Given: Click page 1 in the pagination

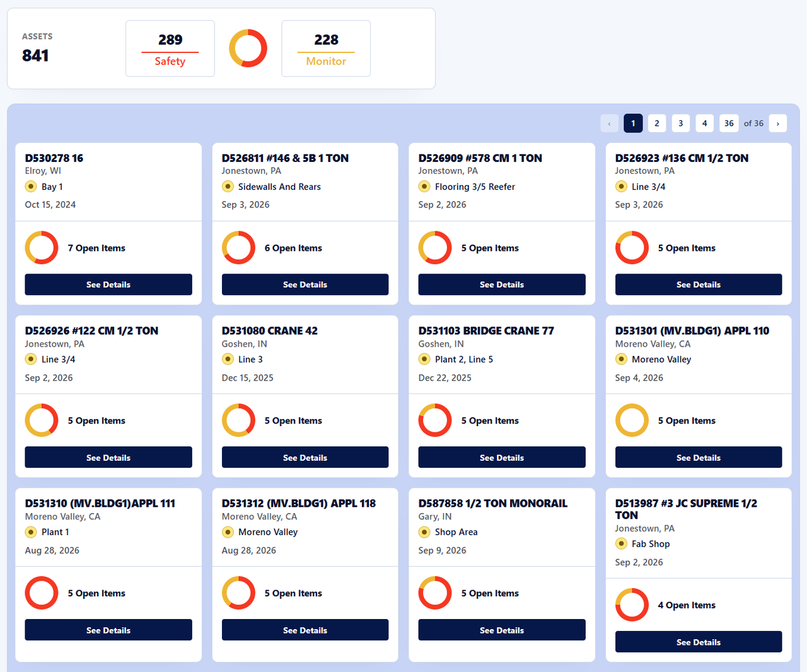Looking at the screenshot, I should 633,124.
